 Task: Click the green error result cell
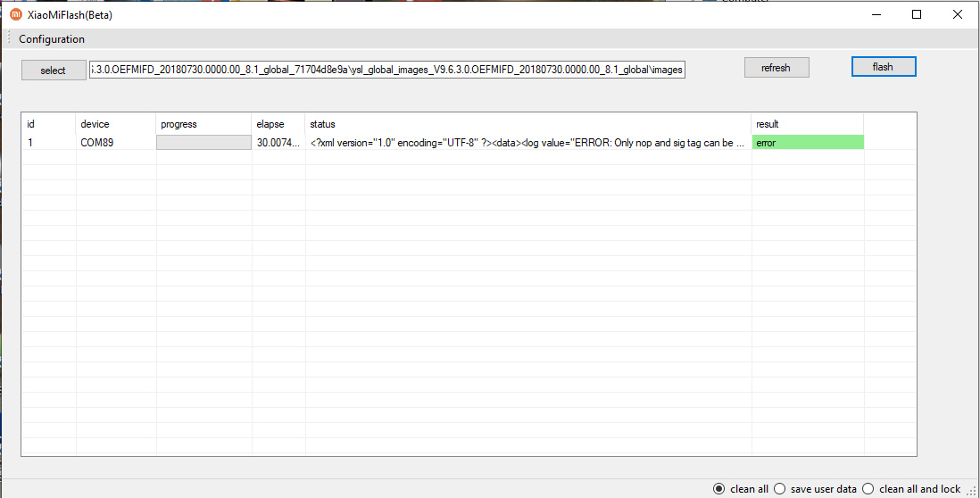pyautogui.click(x=808, y=143)
